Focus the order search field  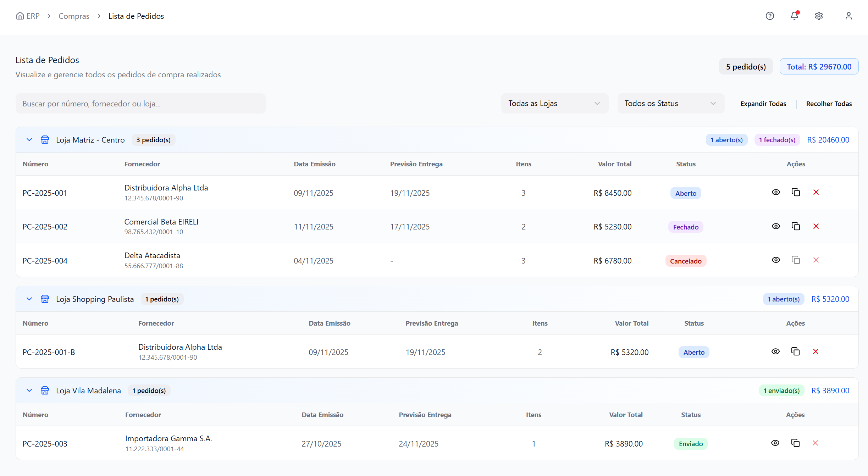140,104
